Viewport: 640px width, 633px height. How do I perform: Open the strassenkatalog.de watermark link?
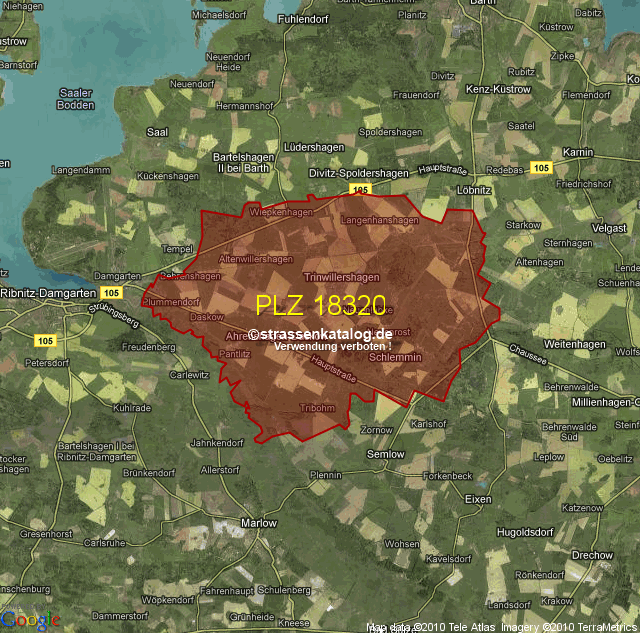coord(321,334)
